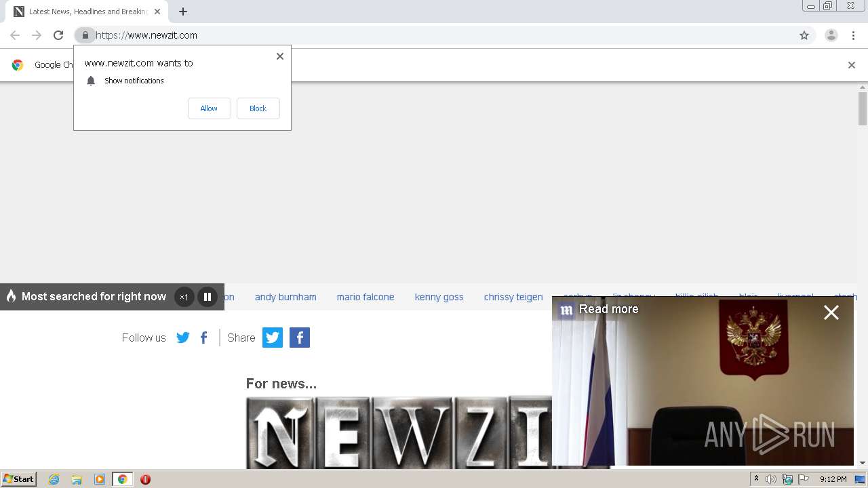The image size is (868, 488).
Task: Block notifications from newzit.com
Action: tap(258, 108)
